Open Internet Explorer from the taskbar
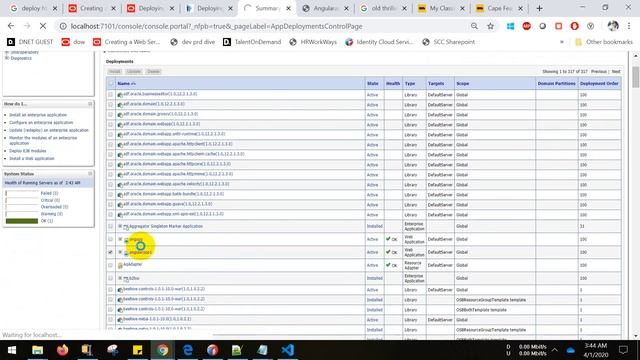 [x=187, y=350]
